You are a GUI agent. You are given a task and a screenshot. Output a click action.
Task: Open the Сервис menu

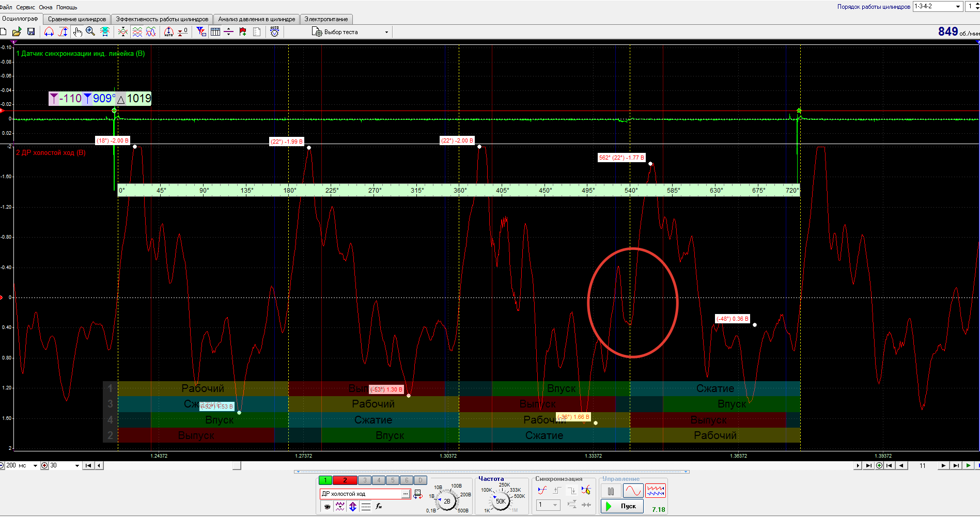[x=25, y=7]
